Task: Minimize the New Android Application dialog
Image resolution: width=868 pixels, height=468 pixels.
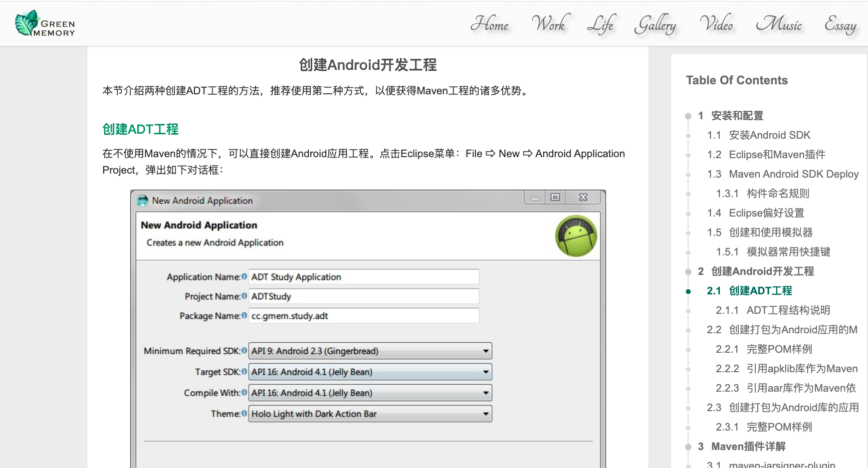Action: click(x=535, y=198)
